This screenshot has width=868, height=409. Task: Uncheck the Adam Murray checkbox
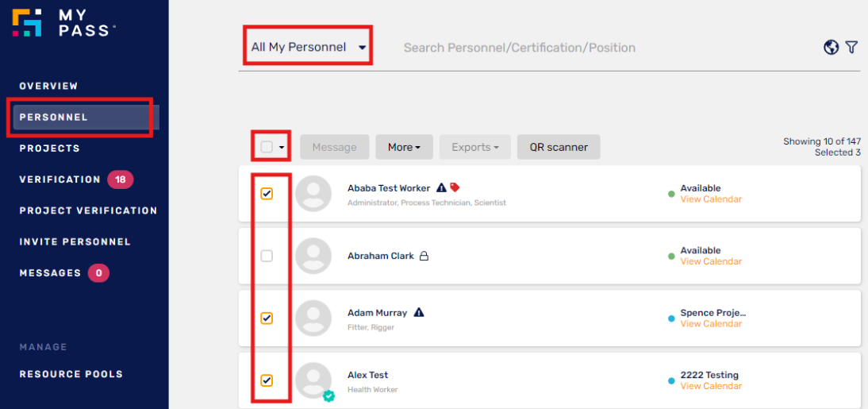tap(267, 318)
